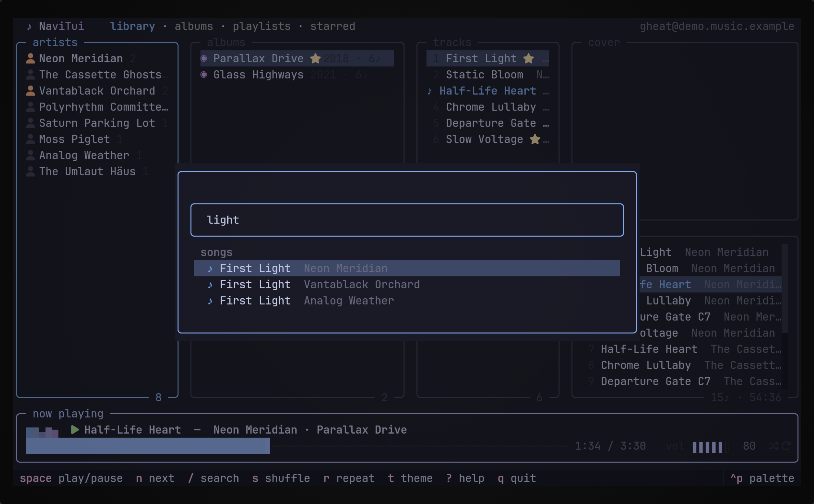
Task: Select track 4 Chrome Lullaby in tracks panel
Action: (488, 107)
